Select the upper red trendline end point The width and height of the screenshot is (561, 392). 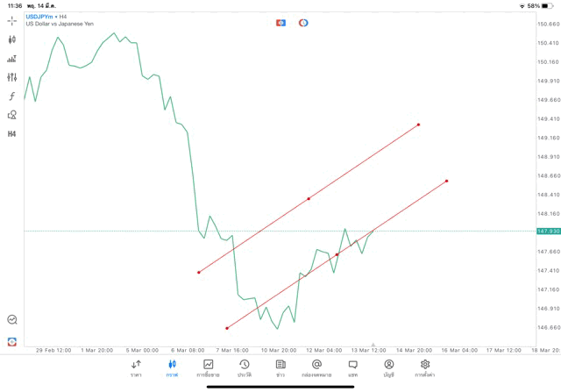(419, 125)
